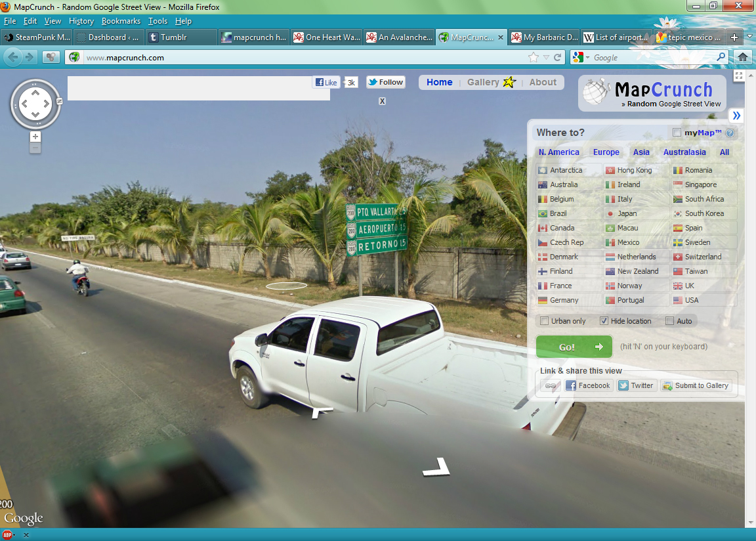Screen dimensions: 756x541
Task: Check the Urban only option
Action: click(544, 321)
